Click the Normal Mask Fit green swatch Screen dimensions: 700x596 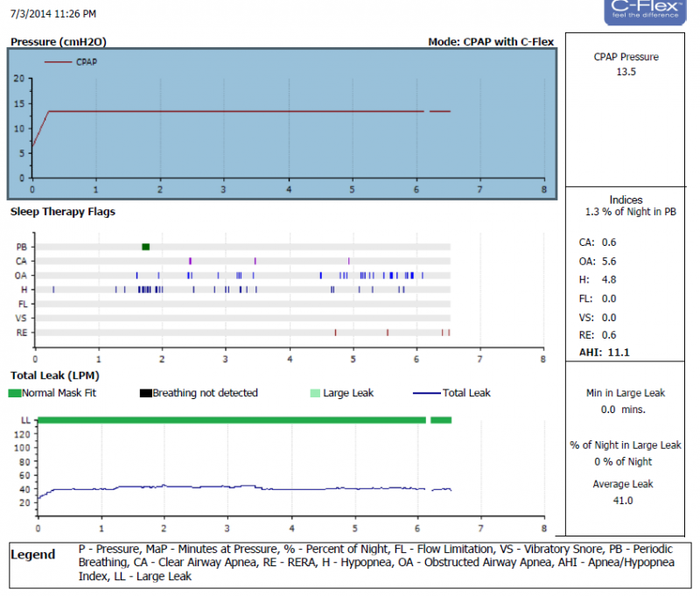point(15,393)
